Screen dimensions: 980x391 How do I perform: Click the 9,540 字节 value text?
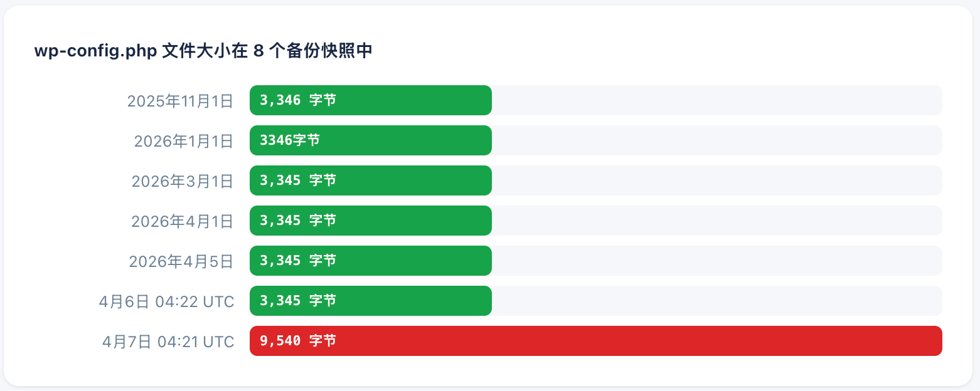point(298,341)
